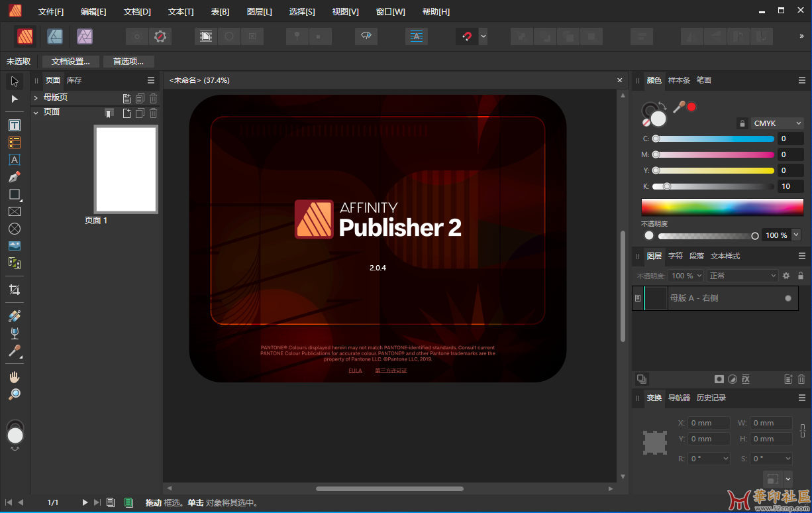Viewport: 812px width, 513px height.
Task: Open the 图层[L] menu
Action: [259, 12]
